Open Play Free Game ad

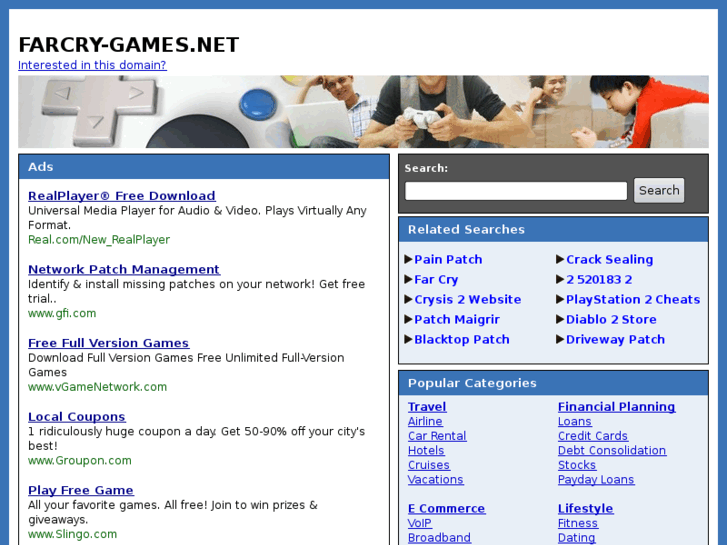(81, 490)
